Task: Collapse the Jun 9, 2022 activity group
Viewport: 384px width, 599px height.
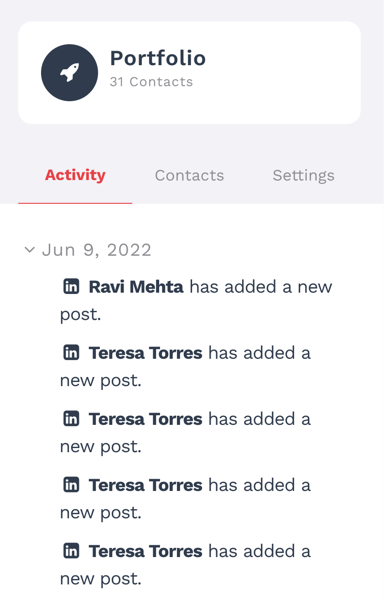Action: pos(29,250)
